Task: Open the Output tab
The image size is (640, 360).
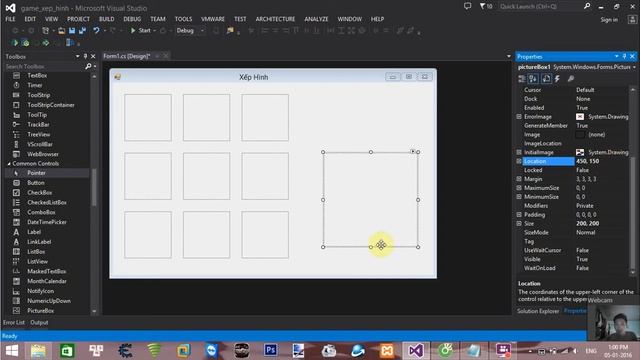Action: [x=39, y=322]
